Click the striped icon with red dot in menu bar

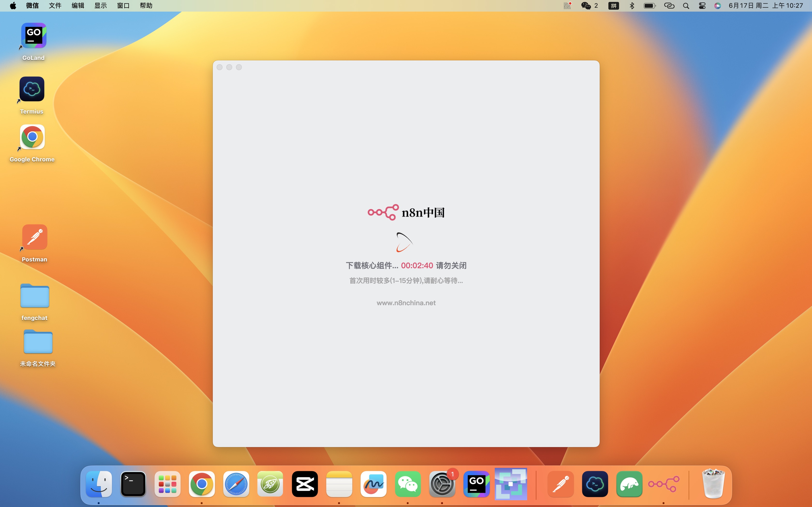568,6
